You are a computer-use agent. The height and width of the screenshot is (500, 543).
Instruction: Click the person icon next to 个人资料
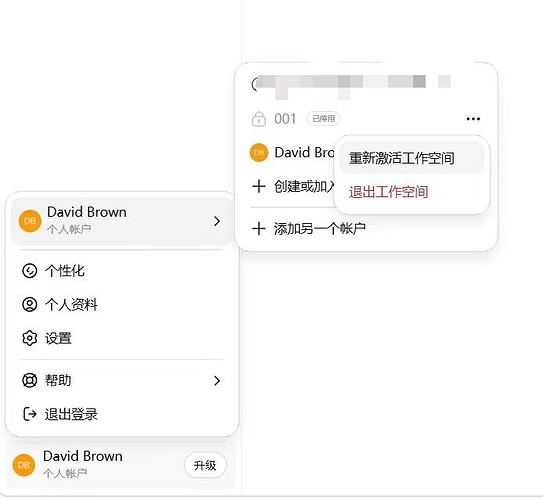(29, 304)
